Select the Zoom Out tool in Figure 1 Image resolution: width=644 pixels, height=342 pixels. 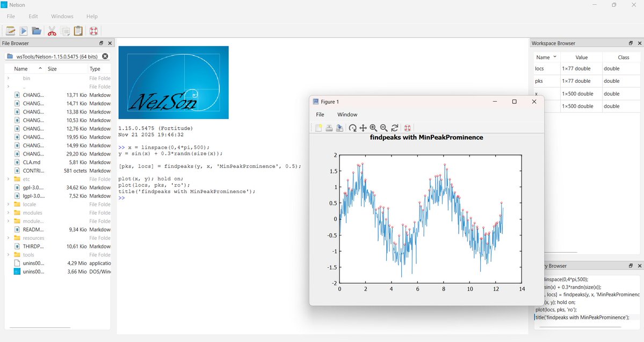pyautogui.click(x=383, y=128)
